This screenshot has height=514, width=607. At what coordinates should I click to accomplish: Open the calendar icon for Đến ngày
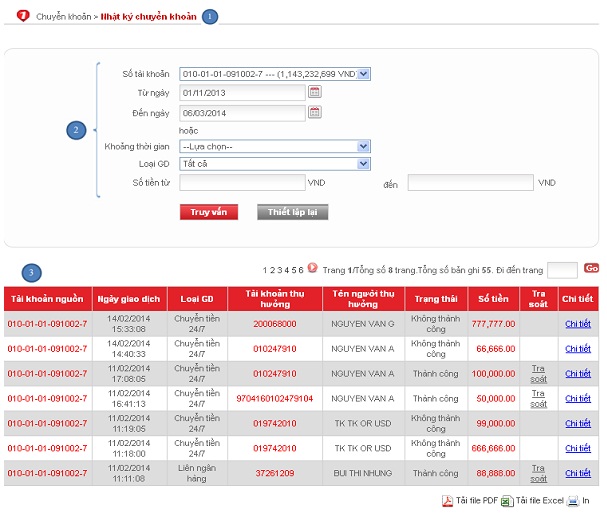[315, 112]
